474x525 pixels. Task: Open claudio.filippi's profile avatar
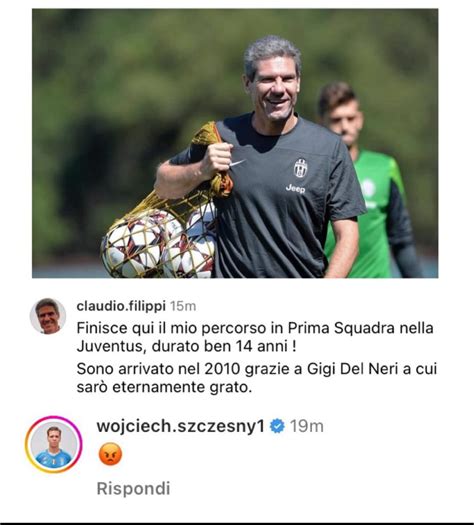(x=48, y=316)
